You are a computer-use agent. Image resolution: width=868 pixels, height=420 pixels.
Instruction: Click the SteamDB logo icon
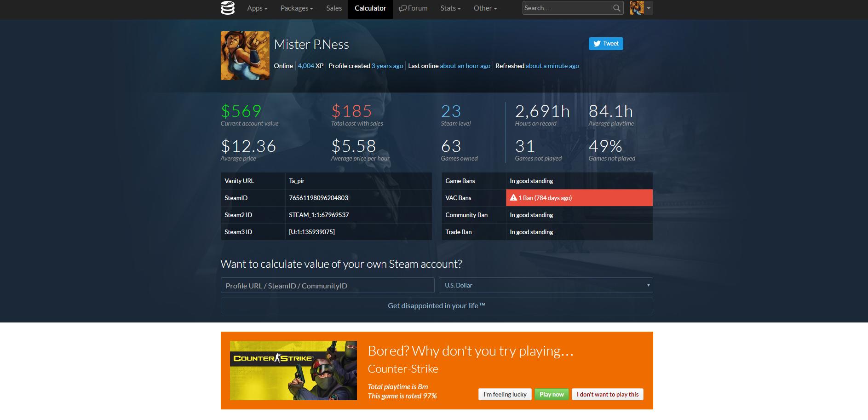(228, 8)
